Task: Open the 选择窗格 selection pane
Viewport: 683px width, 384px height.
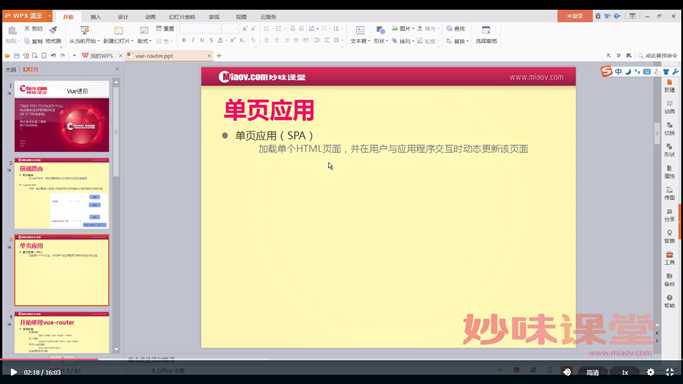Action: (x=486, y=34)
